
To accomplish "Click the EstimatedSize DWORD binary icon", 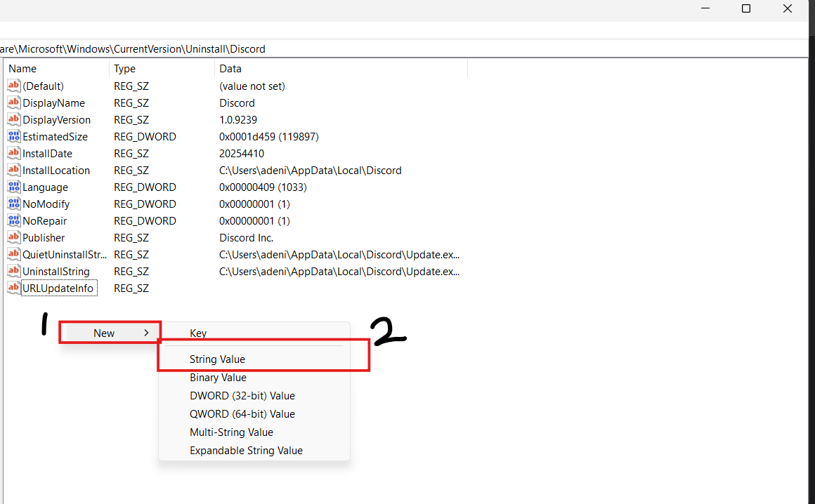I will tap(14, 136).
